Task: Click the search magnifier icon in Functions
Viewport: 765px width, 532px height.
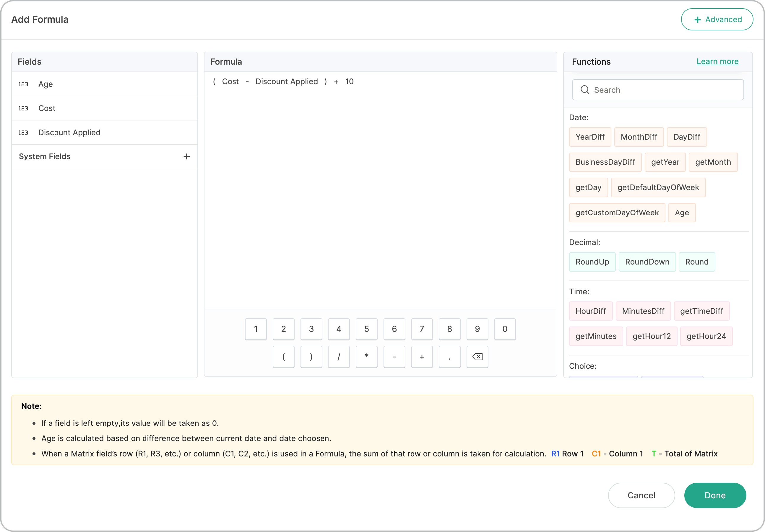Action: pos(585,89)
